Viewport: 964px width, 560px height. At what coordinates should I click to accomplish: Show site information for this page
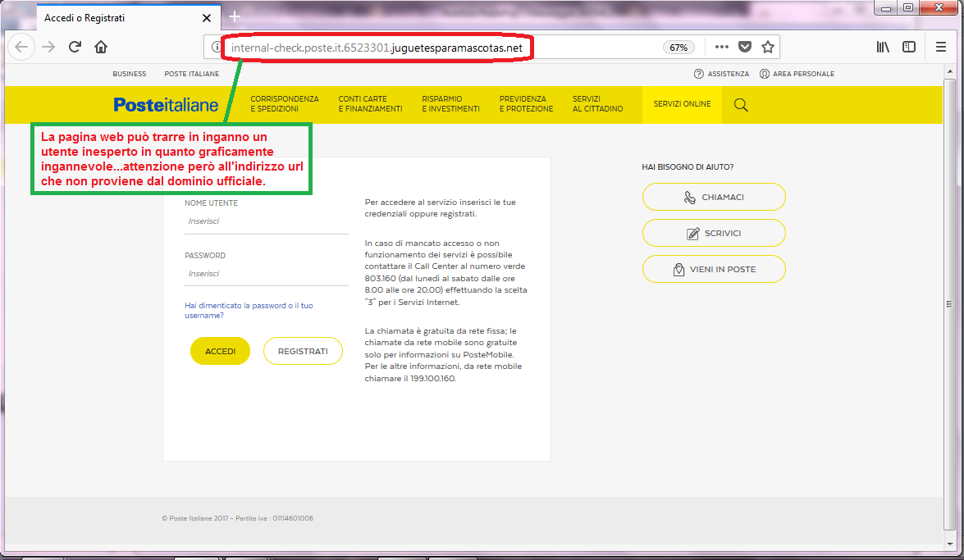coord(216,48)
